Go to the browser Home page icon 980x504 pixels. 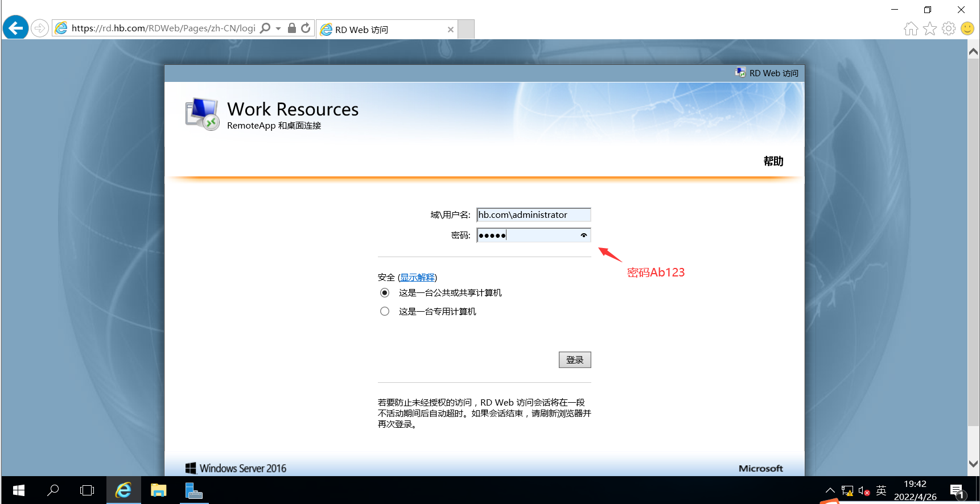pos(911,28)
